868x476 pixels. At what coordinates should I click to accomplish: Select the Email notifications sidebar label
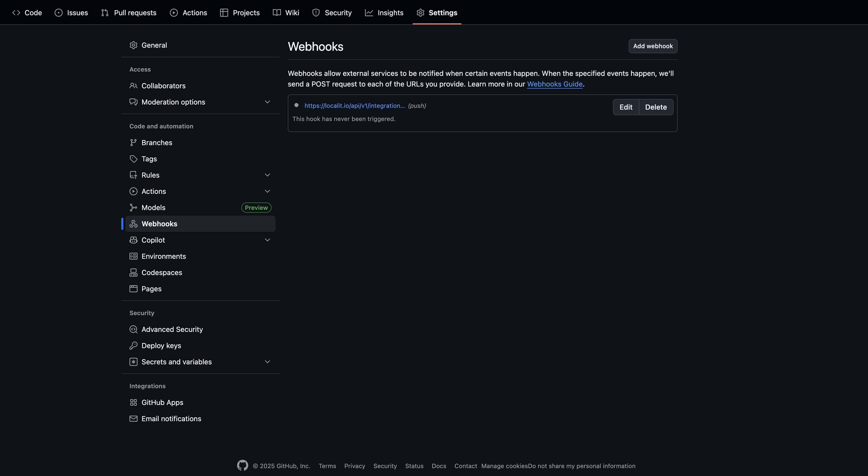pos(171,418)
